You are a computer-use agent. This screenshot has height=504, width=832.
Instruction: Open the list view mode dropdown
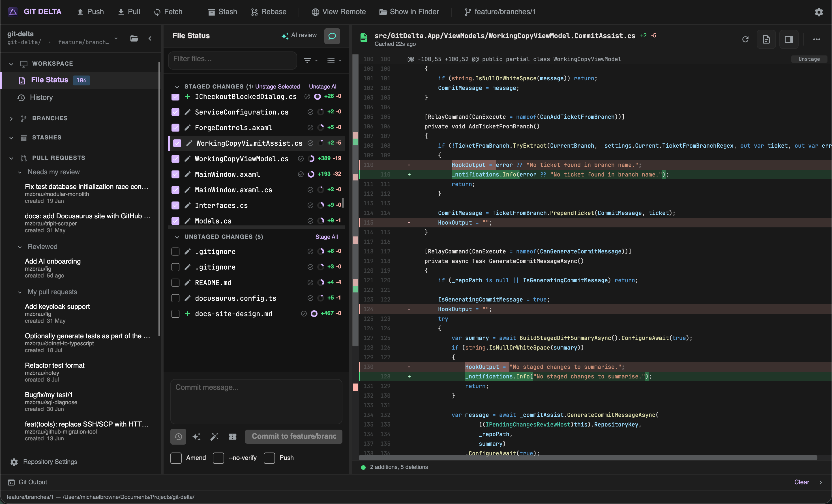click(x=334, y=61)
